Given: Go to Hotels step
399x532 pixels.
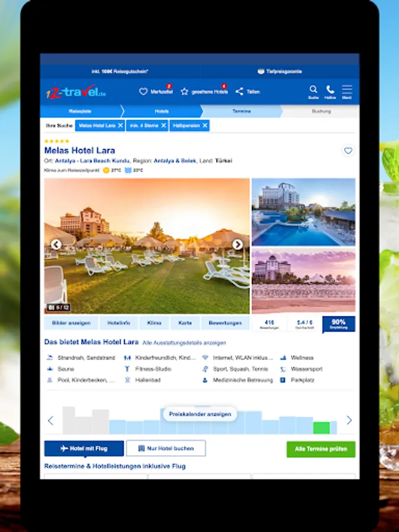Looking at the screenshot, I should [x=162, y=111].
